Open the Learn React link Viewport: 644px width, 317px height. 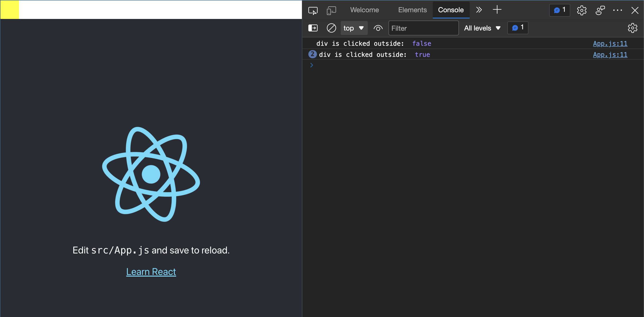tap(151, 271)
